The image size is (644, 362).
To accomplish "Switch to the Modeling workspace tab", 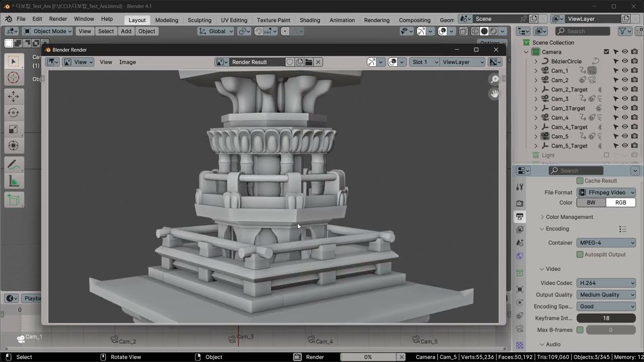I will pyautogui.click(x=167, y=20).
